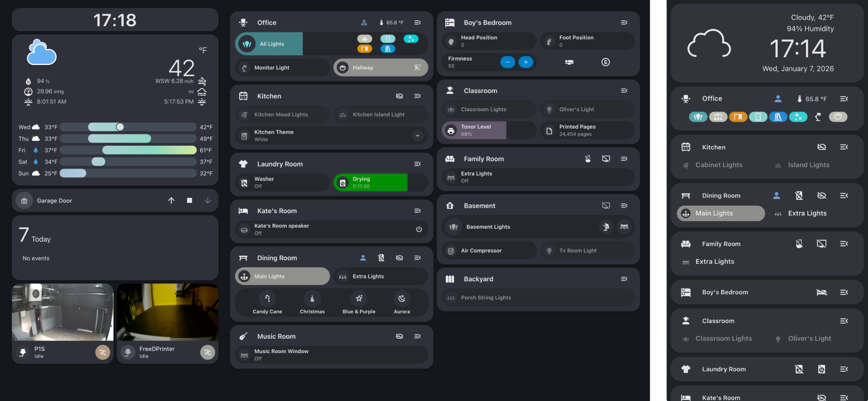The width and height of the screenshot is (868, 401).
Task: Click the speaker-off icon in main Dining Room header
Action: [x=381, y=258]
